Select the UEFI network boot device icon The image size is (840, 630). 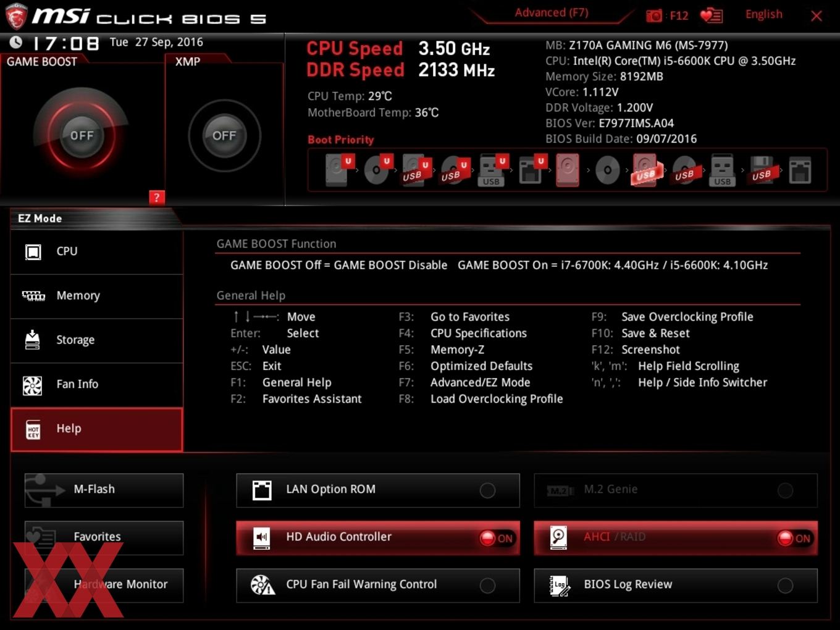pos(531,170)
